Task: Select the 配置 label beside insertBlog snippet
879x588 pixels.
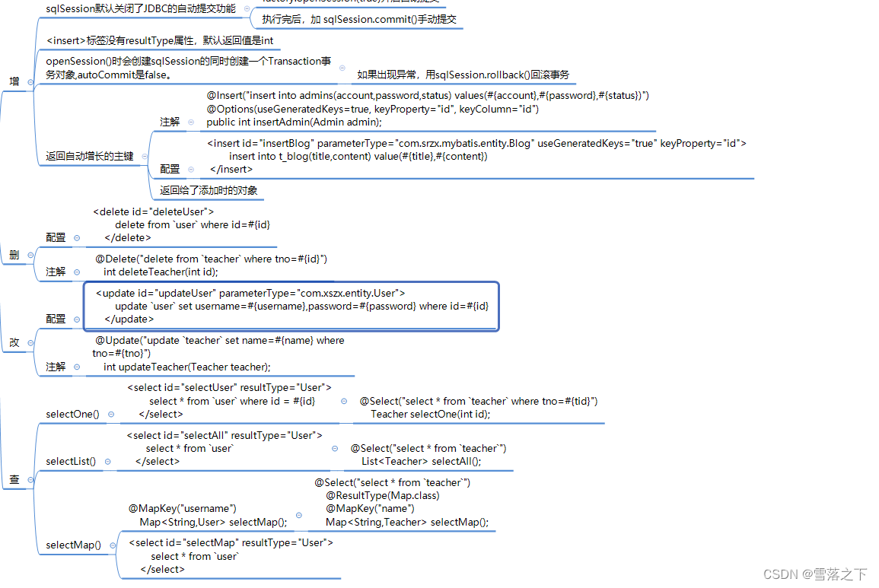Action: click(170, 170)
